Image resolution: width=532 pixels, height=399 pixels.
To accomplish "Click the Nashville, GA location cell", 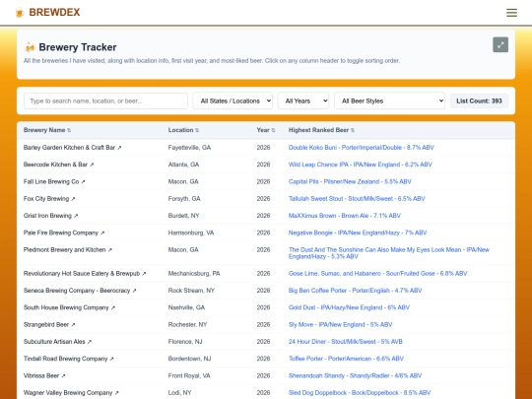I will (186, 307).
